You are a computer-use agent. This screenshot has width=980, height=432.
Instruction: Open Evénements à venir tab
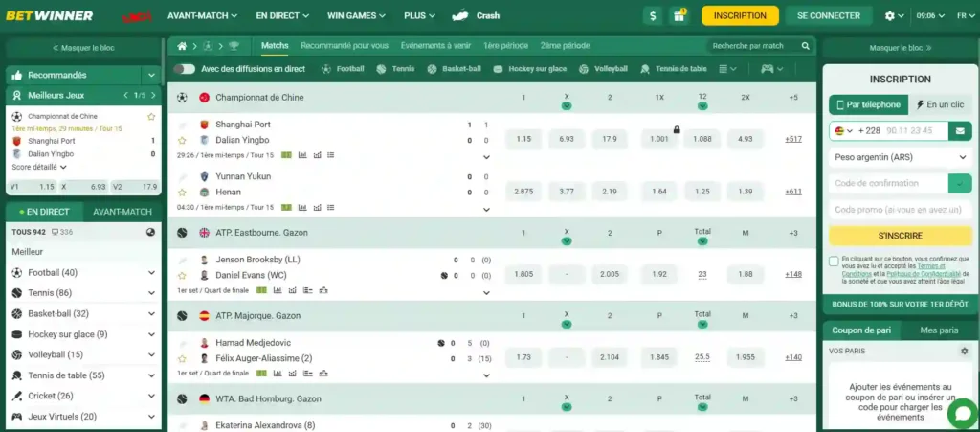(435, 46)
